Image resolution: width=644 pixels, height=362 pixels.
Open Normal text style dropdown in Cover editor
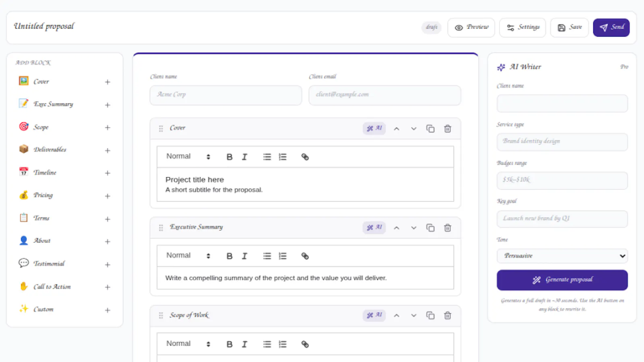[188, 156]
